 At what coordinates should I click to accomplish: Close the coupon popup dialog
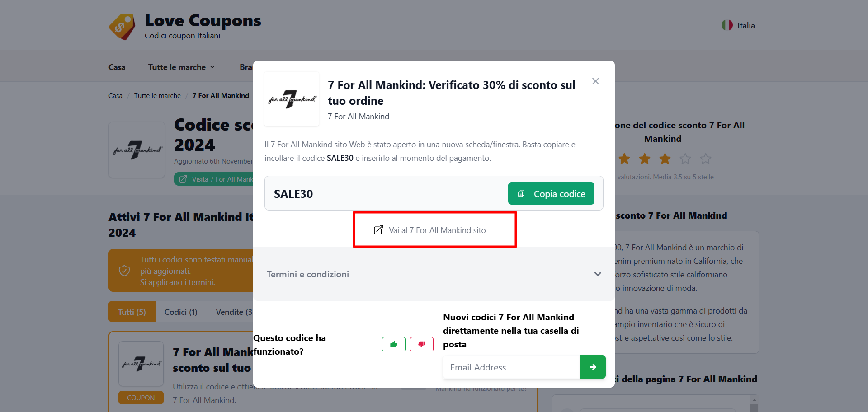pyautogui.click(x=595, y=81)
